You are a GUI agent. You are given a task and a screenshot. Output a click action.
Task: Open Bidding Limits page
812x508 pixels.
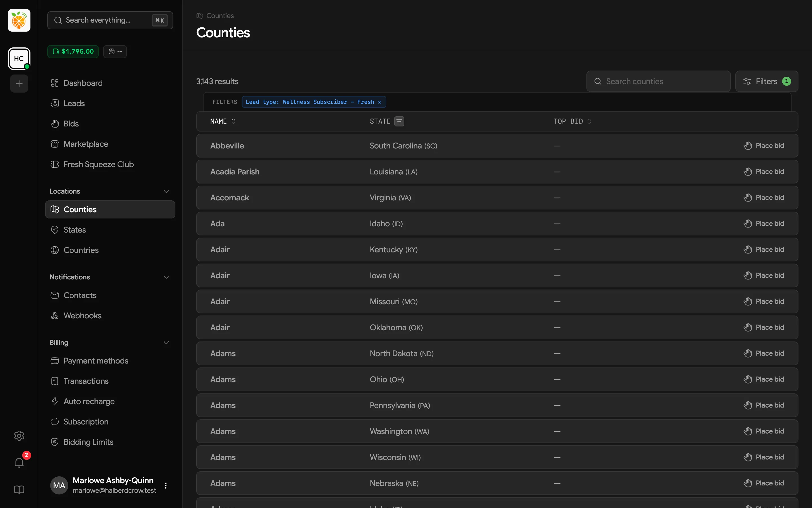click(110, 442)
